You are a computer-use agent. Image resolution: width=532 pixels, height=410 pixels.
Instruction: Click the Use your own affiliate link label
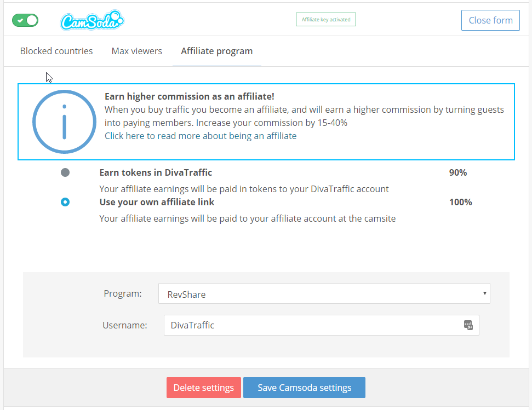tap(157, 203)
